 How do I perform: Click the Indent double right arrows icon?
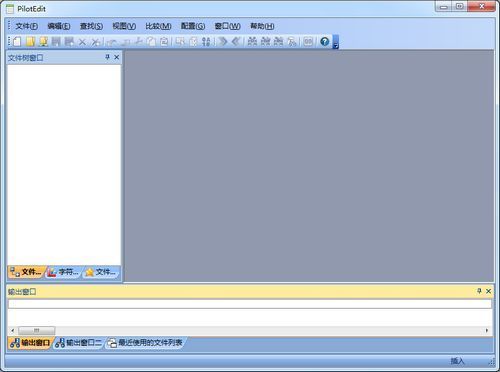point(223,42)
